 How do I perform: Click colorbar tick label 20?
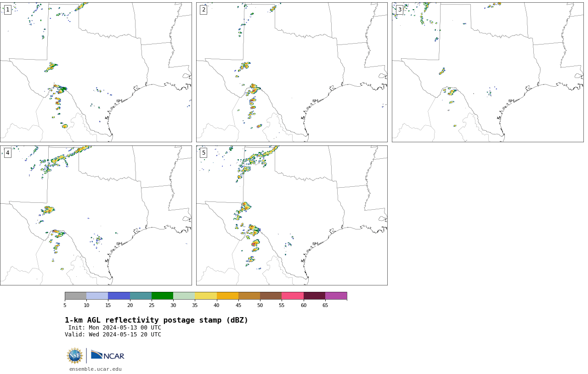click(x=130, y=305)
